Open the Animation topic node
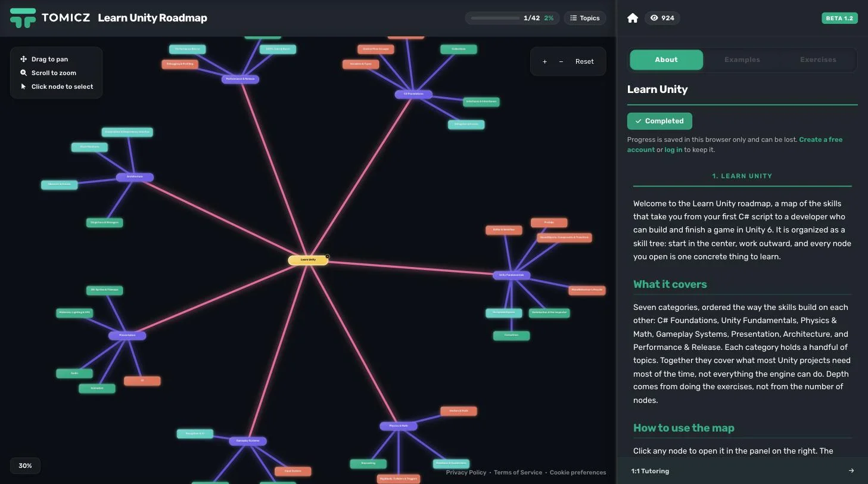Screen dimensions: 868x484 (x=97, y=388)
